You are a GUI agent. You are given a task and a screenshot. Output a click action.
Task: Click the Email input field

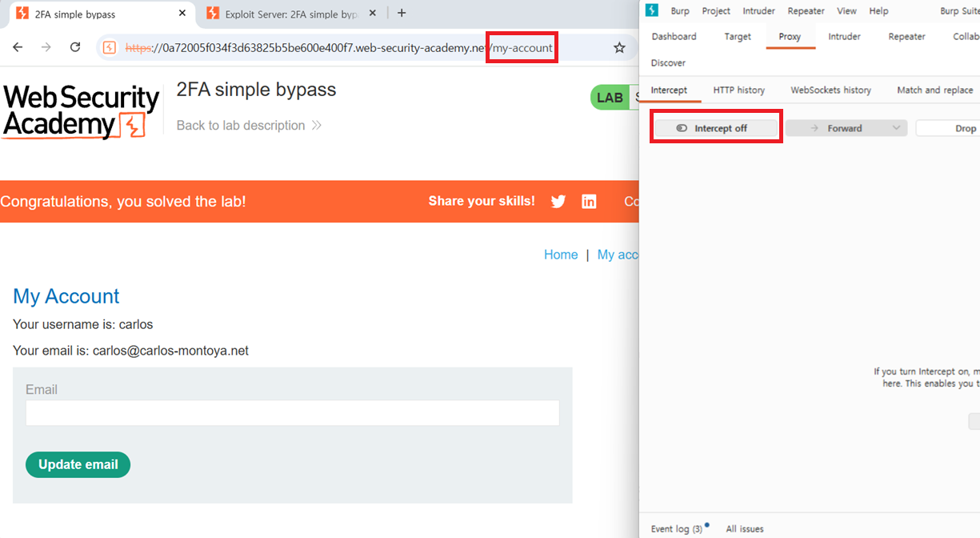(x=292, y=413)
